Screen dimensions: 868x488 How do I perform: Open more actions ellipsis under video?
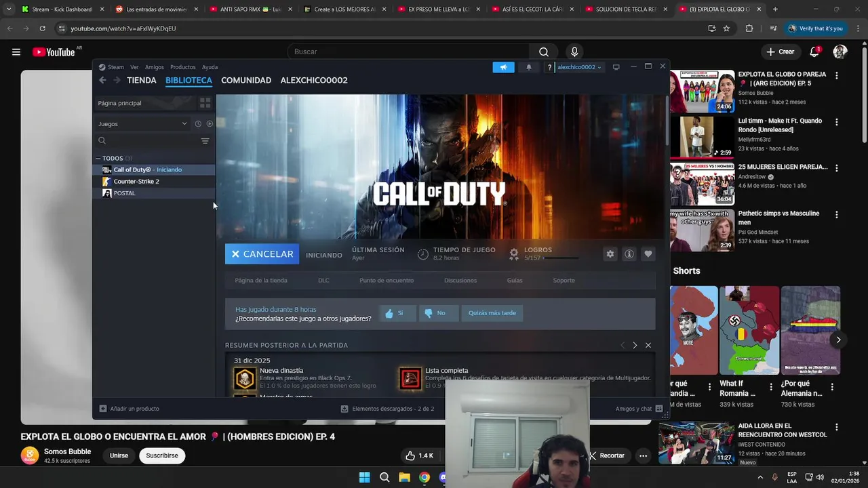pos(644,455)
